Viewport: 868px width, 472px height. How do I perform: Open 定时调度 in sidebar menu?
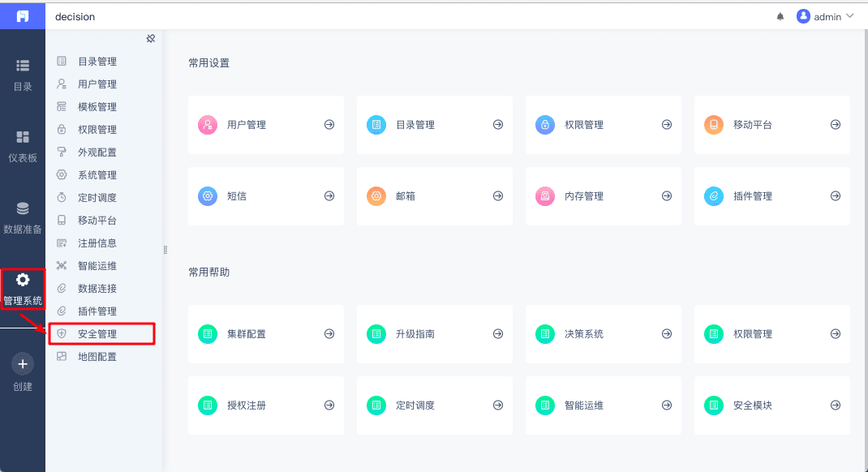coord(97,197)
